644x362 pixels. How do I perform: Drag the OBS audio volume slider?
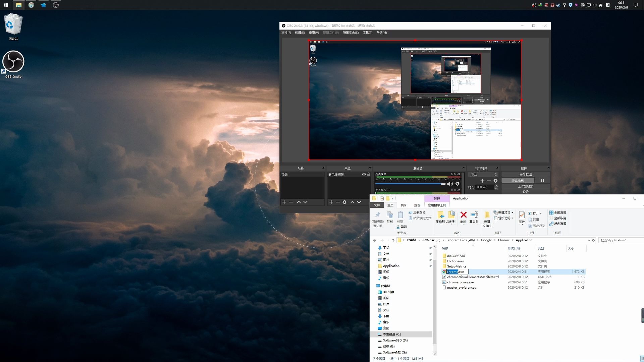tap(443, 184)
